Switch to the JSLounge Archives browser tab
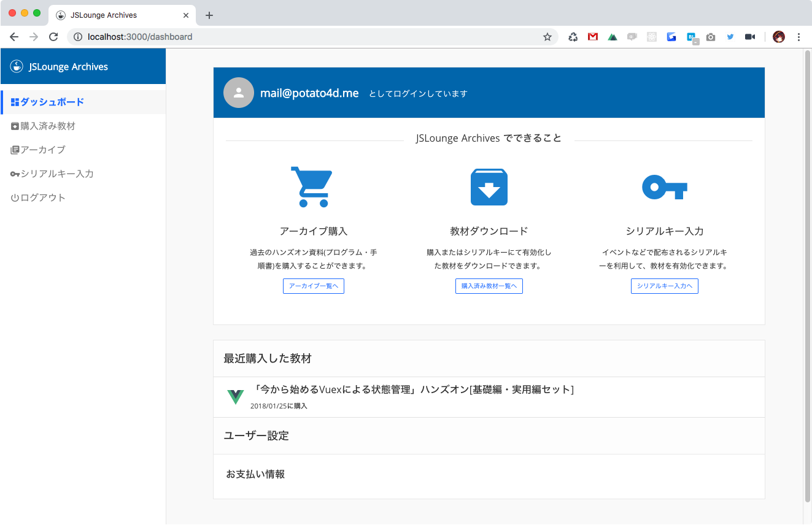Image resolution: width=812 pixels, height=525 pixels. (x=110, y=15)
